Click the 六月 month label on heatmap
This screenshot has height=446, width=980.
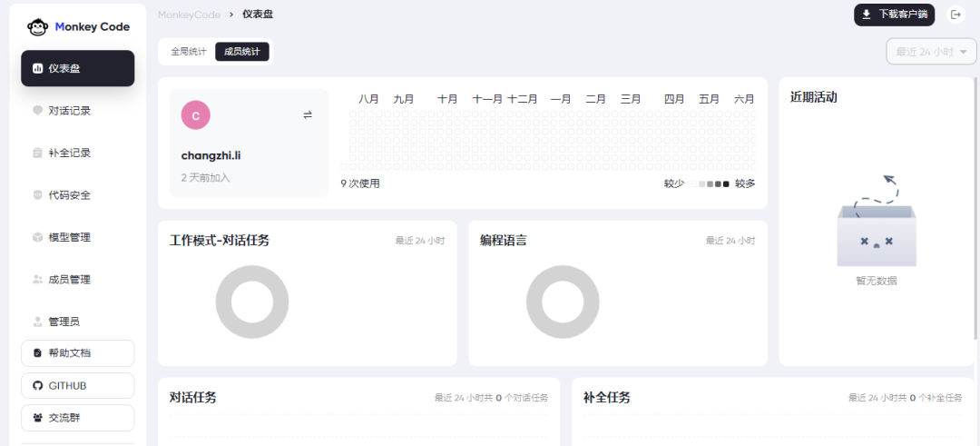click(x=744, y=99)
